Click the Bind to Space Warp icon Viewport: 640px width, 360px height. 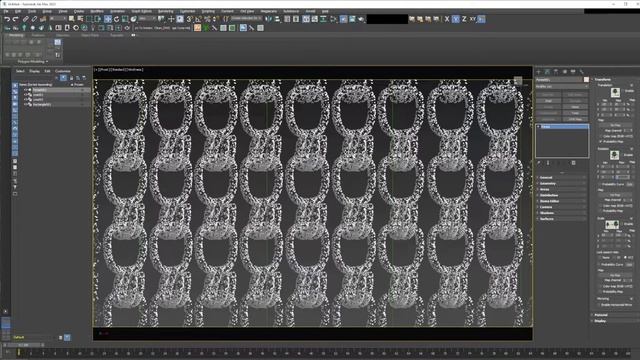click(x=43, y=19)
